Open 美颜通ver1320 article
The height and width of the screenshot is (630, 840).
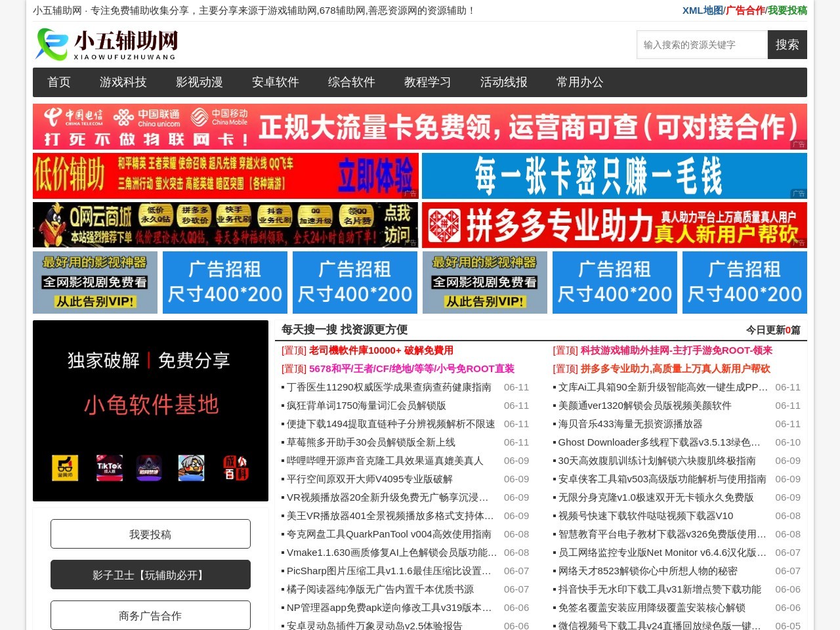click(x=644, y=406)
